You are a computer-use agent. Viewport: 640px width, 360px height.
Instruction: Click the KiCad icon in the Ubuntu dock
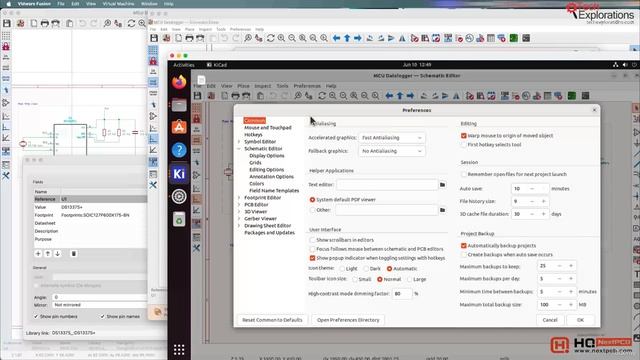179,173
